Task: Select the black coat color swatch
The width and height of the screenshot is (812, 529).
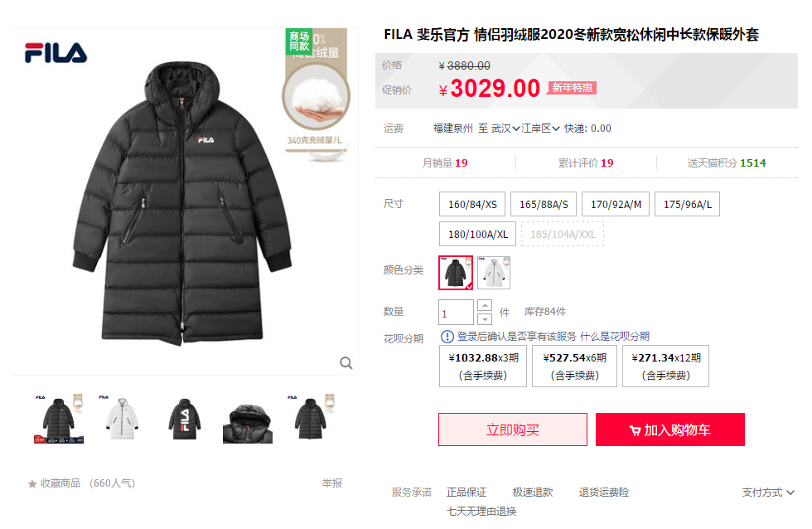Action: [456, 273]
